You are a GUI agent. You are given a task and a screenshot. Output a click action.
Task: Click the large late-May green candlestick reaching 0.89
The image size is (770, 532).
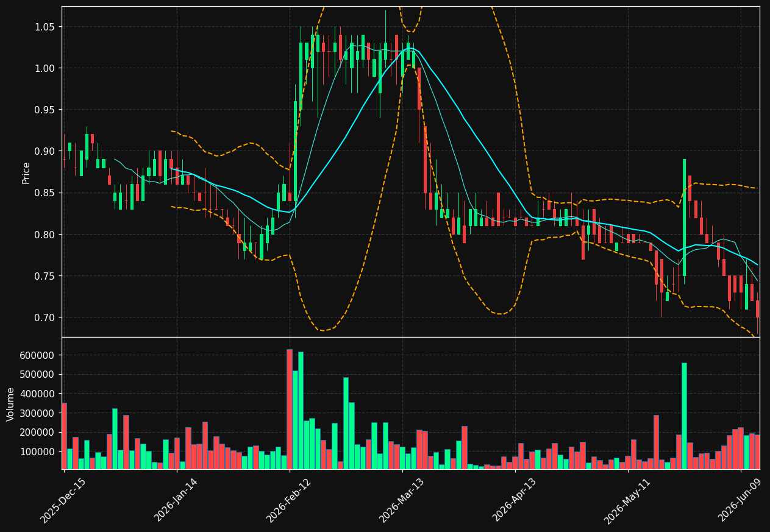pyautogui.click(x=684, y=218)
